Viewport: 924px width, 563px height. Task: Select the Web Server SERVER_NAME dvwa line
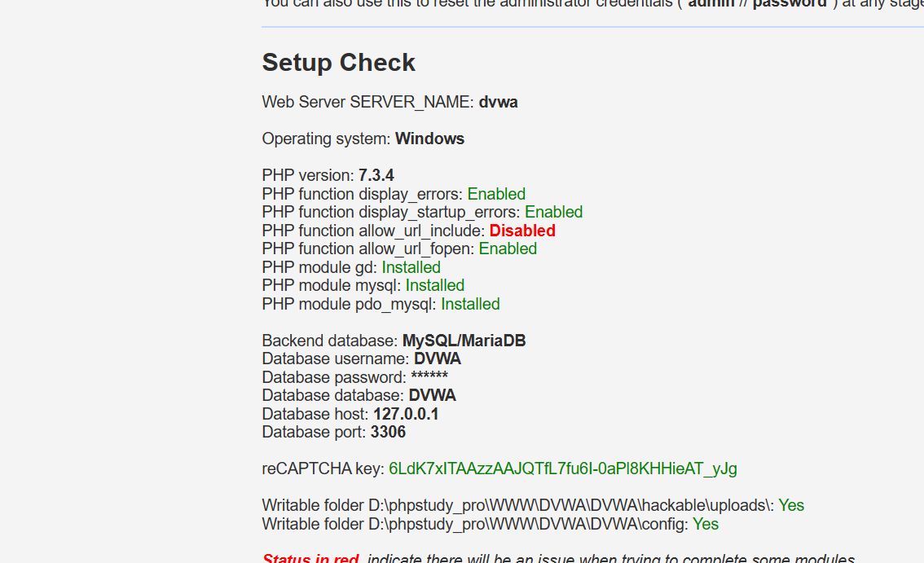(390, 102)
